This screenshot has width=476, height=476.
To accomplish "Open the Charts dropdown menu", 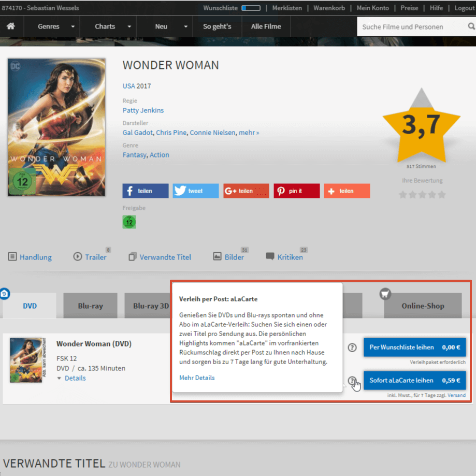I will coord(108,26).
